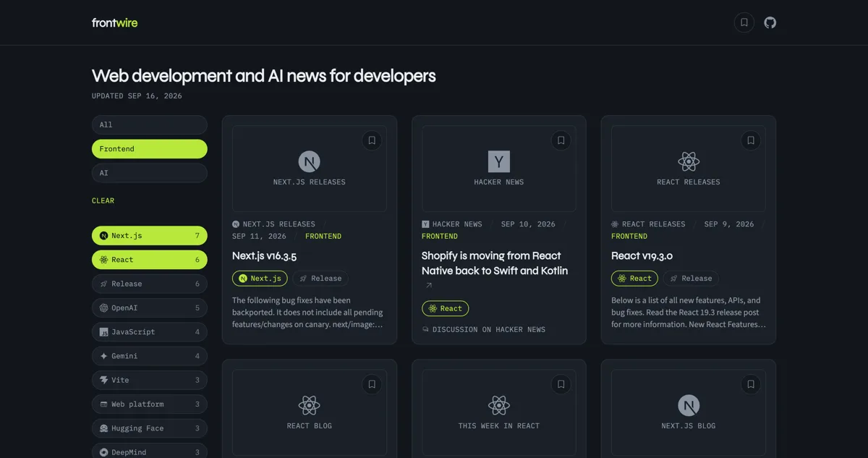Toggle off the React tag filter
Image resolution: width=868 pixels, height=458 pixels.
click(x=150, y=260)
